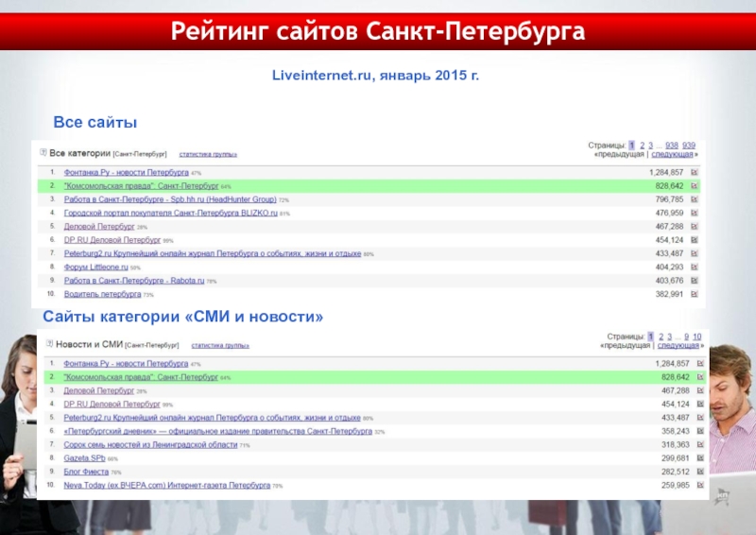Click 'следующая' in the Все категории pager

coord(671,154)
